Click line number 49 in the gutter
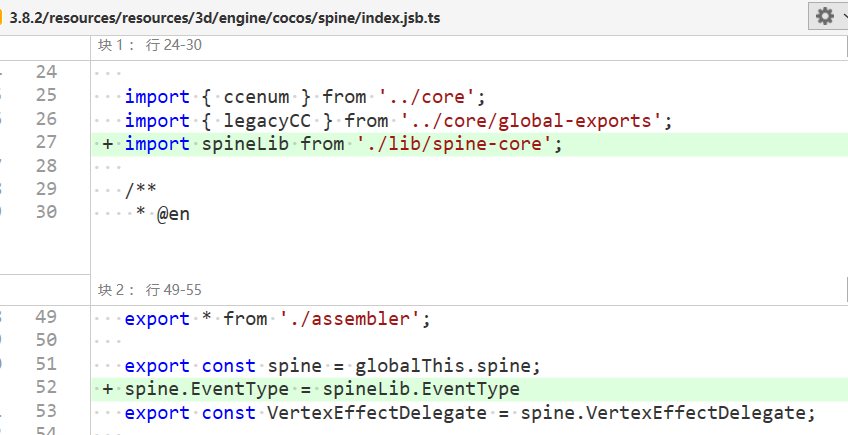This screenshot has height=435, width=848. pyautogui.click(x=46, y=318)
